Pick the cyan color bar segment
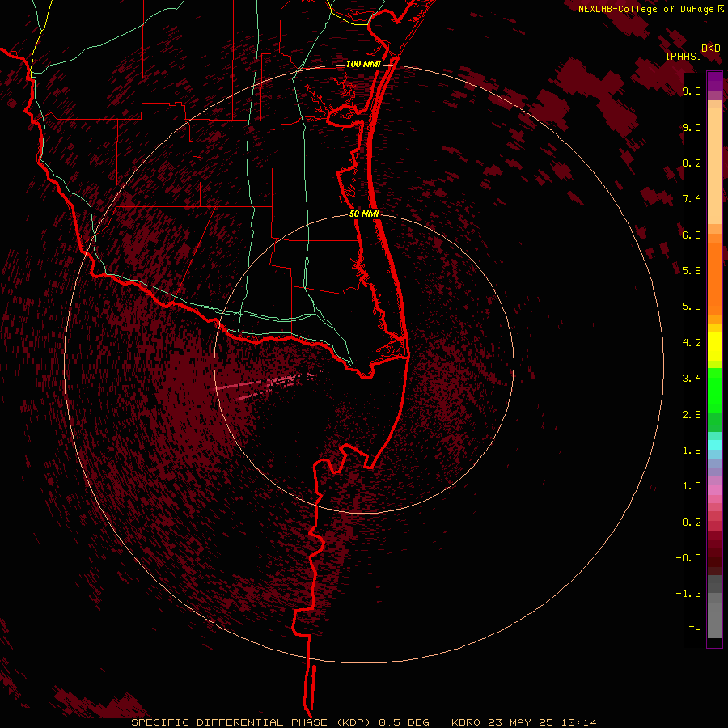The image size is (728, 728). 714,445
